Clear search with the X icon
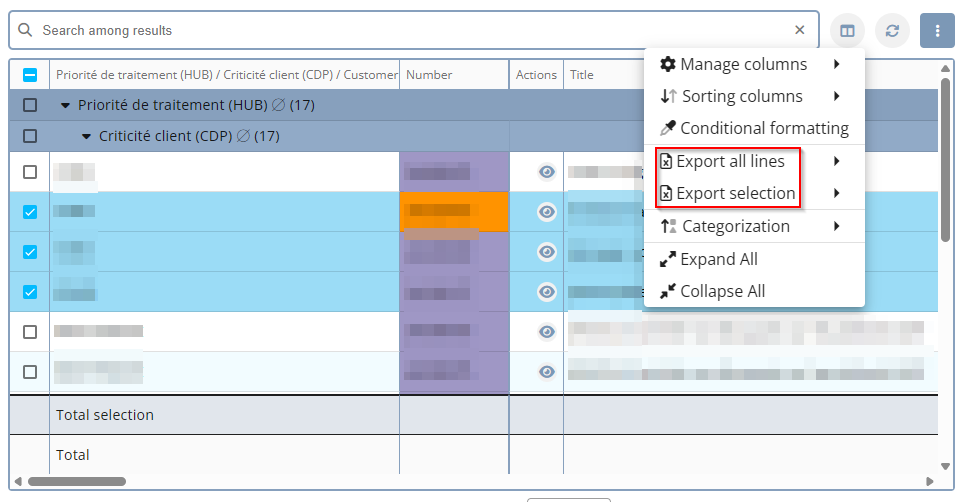This screenshot has width=961, height=502. (799, 31)
